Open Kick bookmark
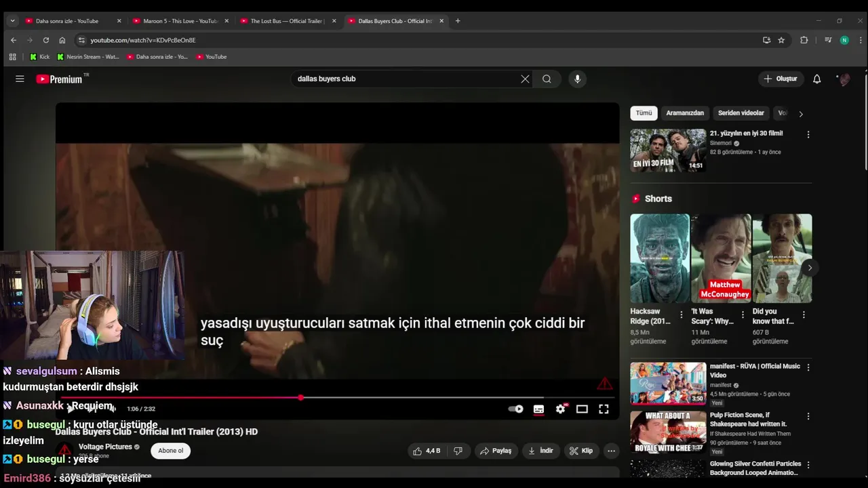The width and height of the screenshot is (868, 488). [39, 57]
